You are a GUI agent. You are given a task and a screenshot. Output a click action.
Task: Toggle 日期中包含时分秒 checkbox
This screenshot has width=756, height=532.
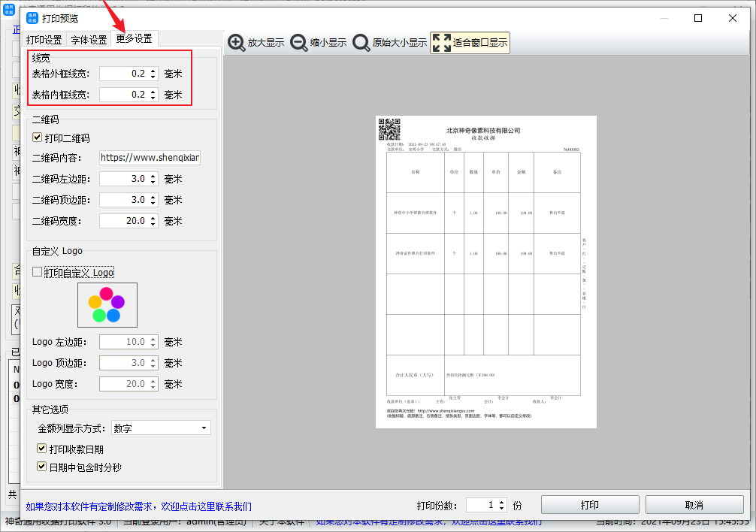[x=43, y=467]
